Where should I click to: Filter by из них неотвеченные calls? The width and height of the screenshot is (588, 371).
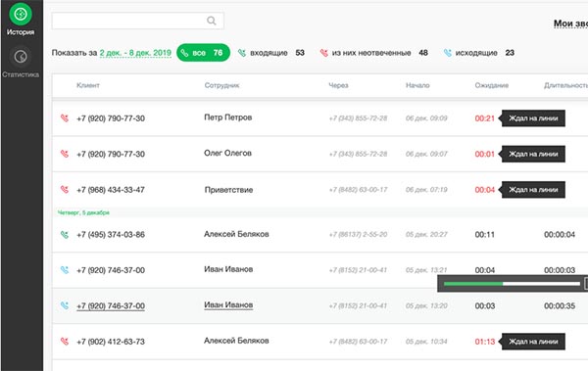(x=374, y=53)
